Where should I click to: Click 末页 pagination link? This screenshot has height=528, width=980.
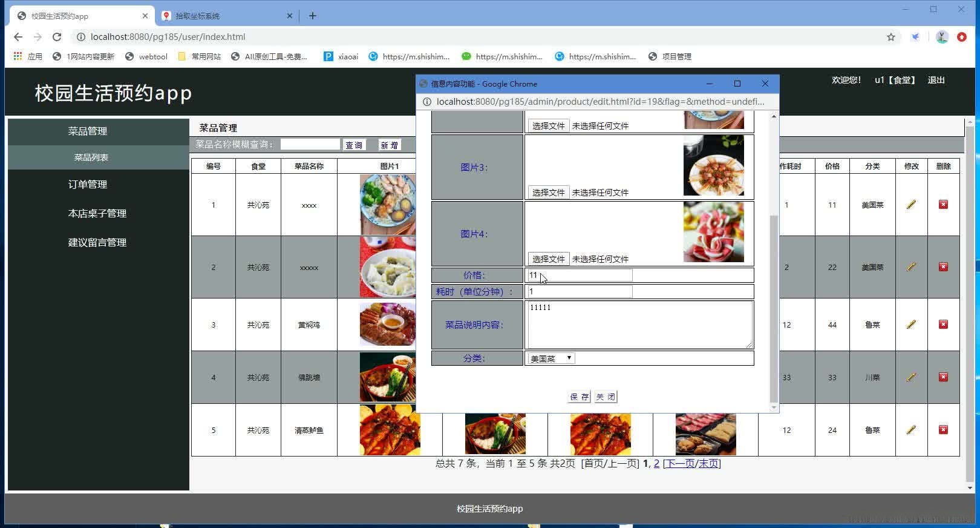pyautogui.click(x=708, y=463)
